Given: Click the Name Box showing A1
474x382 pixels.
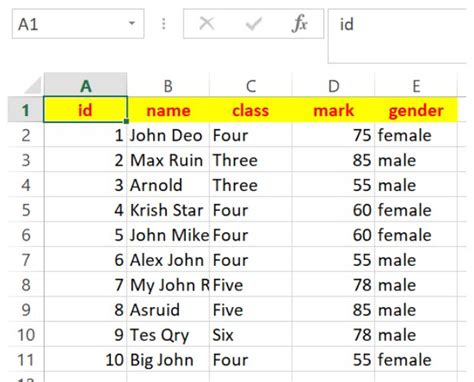Looking at the screenshot, I should [x=78, y=24].
